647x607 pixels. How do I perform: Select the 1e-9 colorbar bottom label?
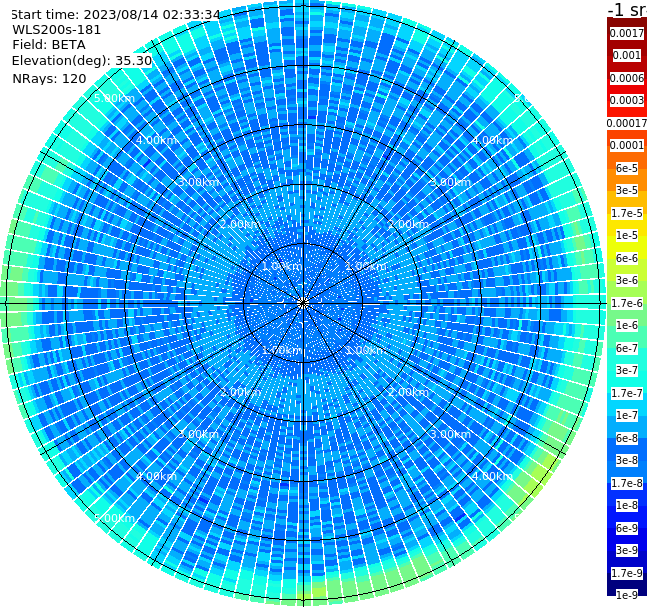click(627, 595)
